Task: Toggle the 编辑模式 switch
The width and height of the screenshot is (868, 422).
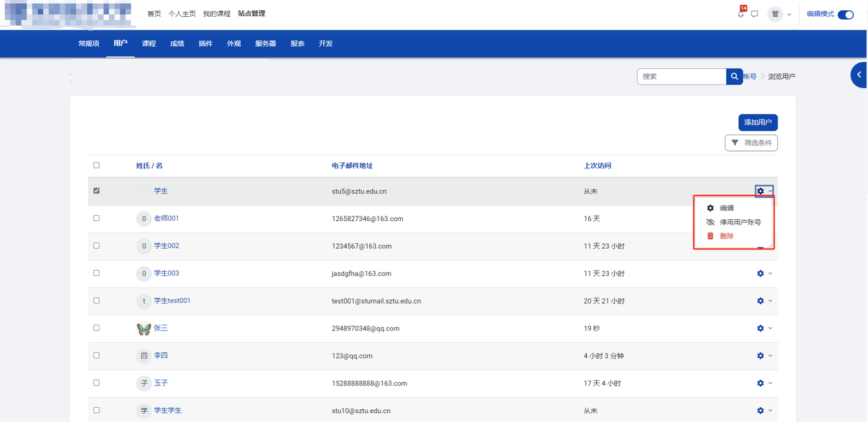Action: click(x=845, y=14)
